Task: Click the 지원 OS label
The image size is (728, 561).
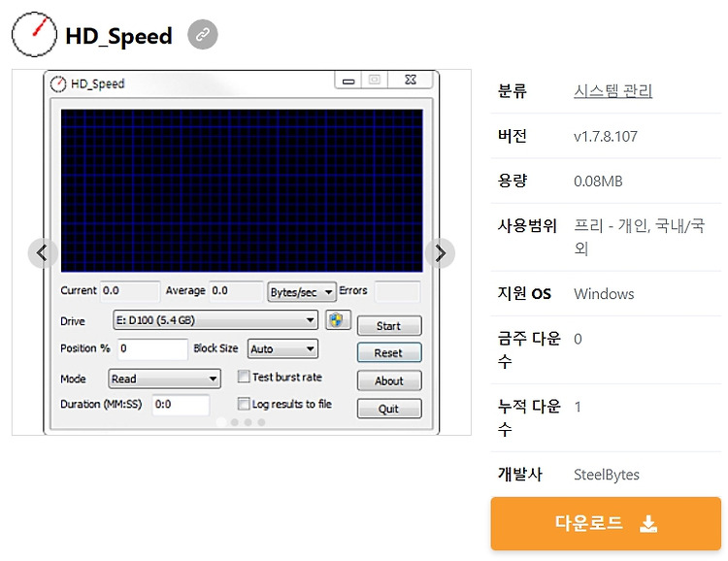Action: 524,294
